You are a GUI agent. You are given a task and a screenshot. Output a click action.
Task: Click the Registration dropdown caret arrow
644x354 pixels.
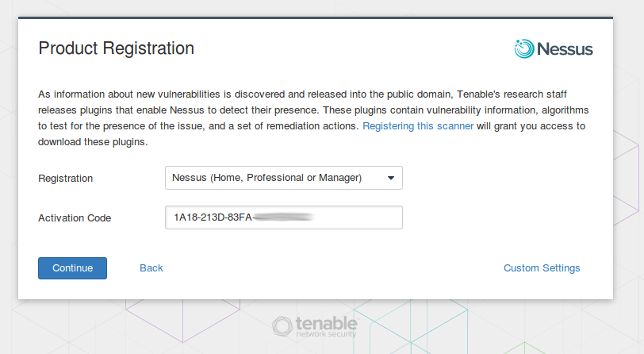[391, 178]
